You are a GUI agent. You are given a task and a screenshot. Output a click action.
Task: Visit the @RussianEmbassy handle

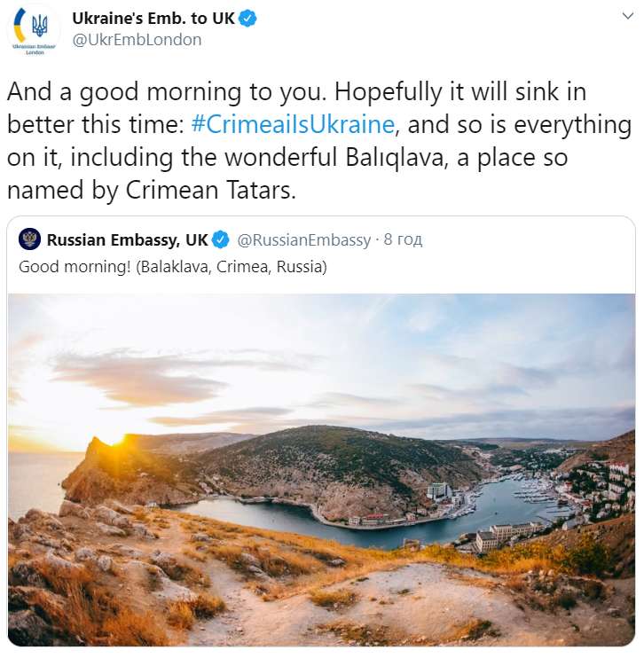pyautogui.click(x=304, y=240)
